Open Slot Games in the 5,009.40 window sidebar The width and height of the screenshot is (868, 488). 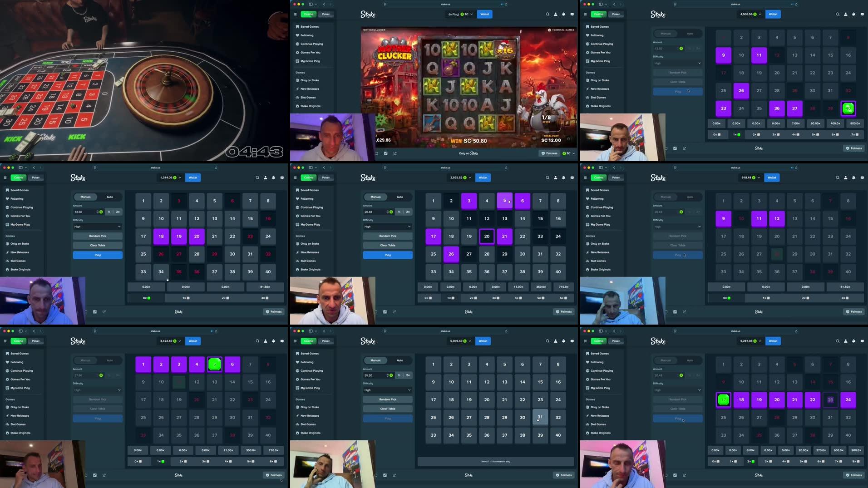coord(308,424)
